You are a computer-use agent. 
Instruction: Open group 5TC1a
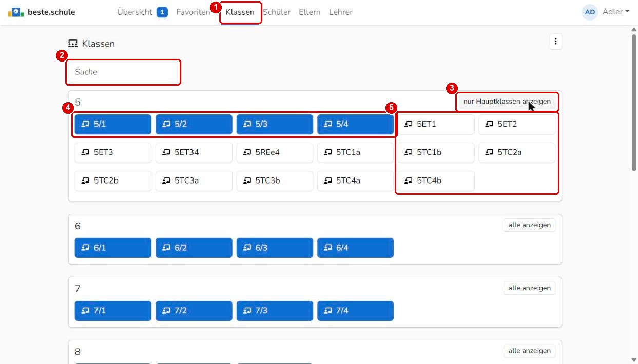(355, 153)
